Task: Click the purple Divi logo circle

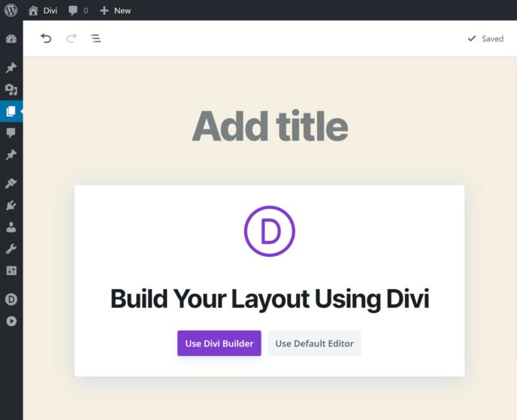Action: point(269,231)
